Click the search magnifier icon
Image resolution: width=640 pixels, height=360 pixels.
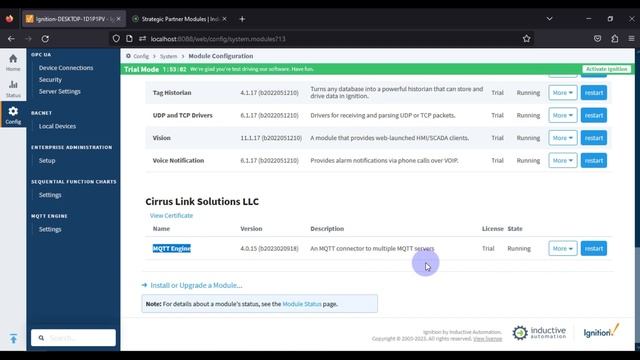coord(41,338)
